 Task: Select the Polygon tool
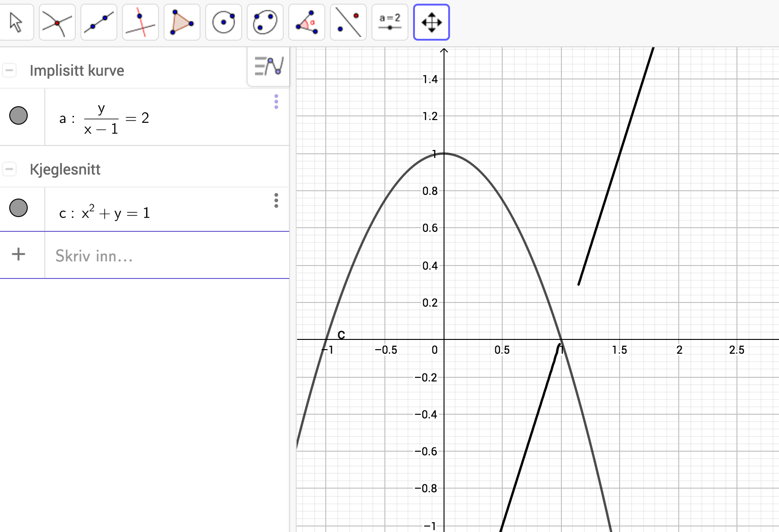pyautogui.click(x=182, y=22)
